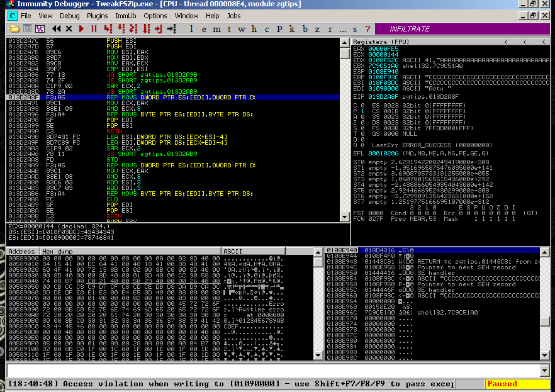Show Breakpoints with 'b' button

[305, 29]
